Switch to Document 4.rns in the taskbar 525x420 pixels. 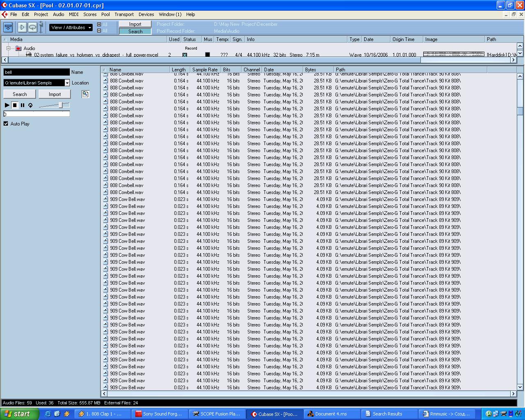click(x=331, y=414)
